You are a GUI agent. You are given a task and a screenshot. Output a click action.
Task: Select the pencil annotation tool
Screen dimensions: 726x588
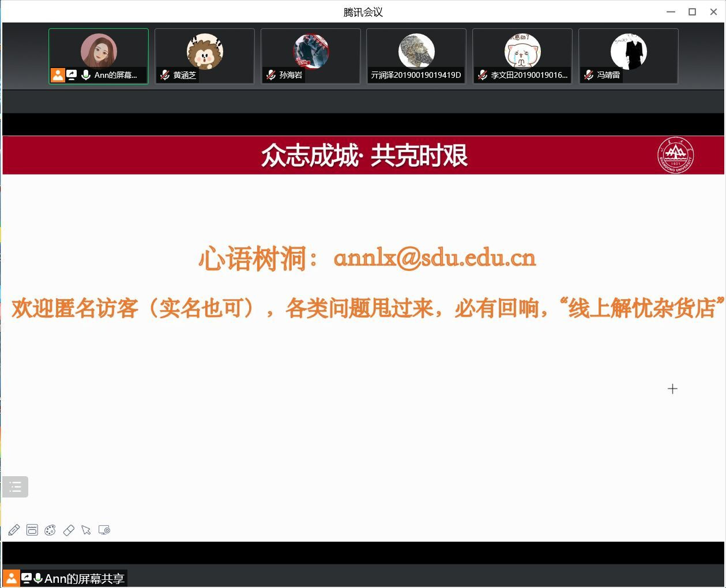point(14,530)
